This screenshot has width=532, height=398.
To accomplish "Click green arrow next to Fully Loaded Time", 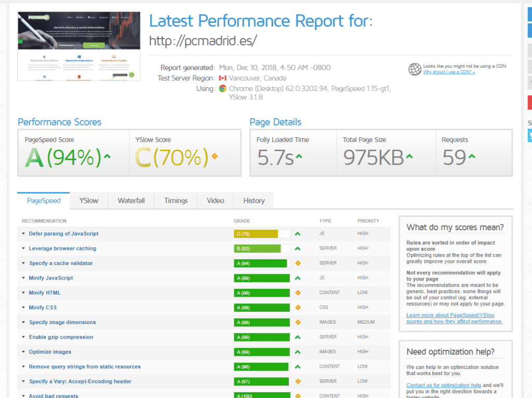I will point(299,156).
